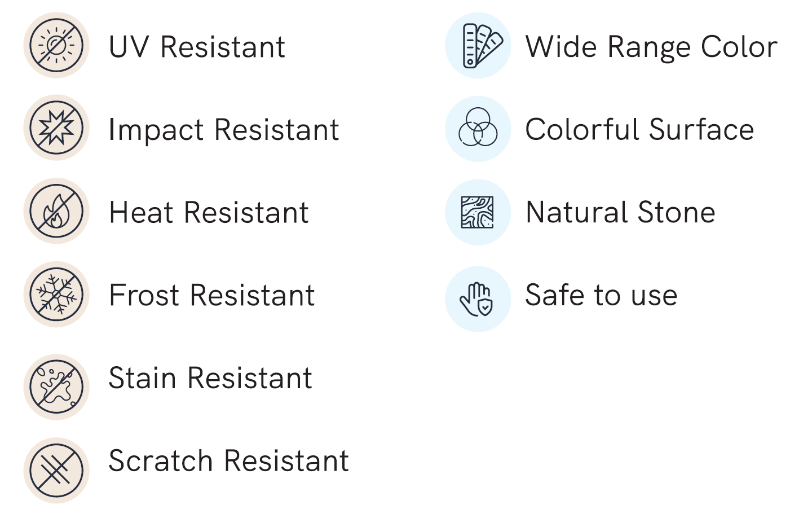Click the Frost Resistant snowflake icon
Image resolution: width=812 pixels, height=518 pixels.
point(56,294)
